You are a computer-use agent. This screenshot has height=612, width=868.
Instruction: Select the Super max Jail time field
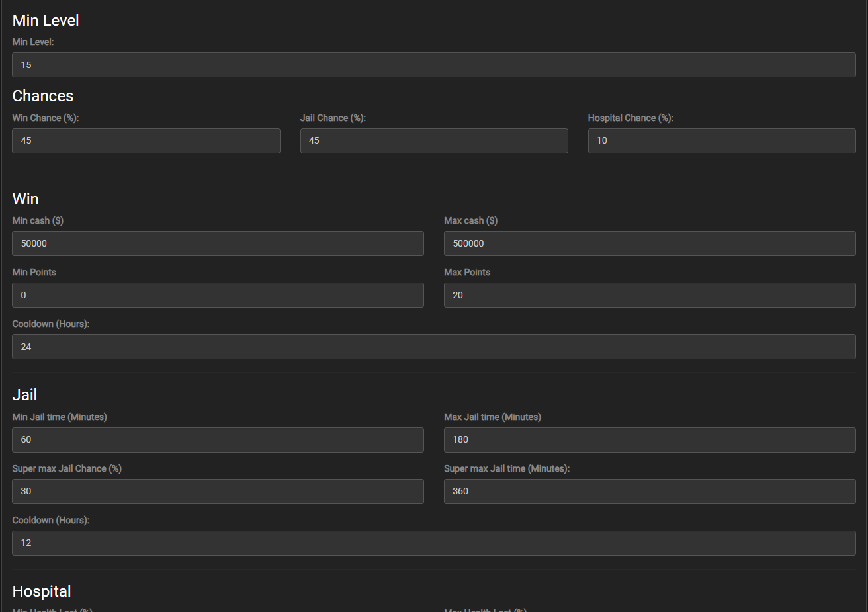[649, 492]
